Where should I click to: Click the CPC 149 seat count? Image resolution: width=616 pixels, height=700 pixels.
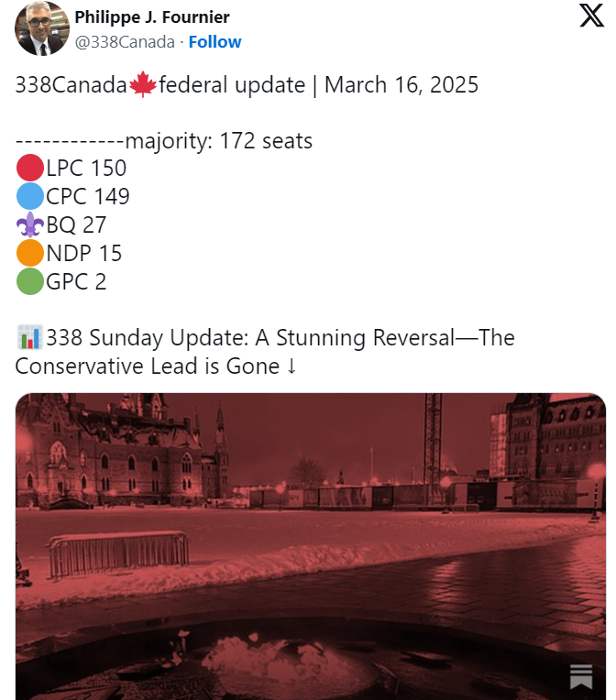(x=88, y=196)
